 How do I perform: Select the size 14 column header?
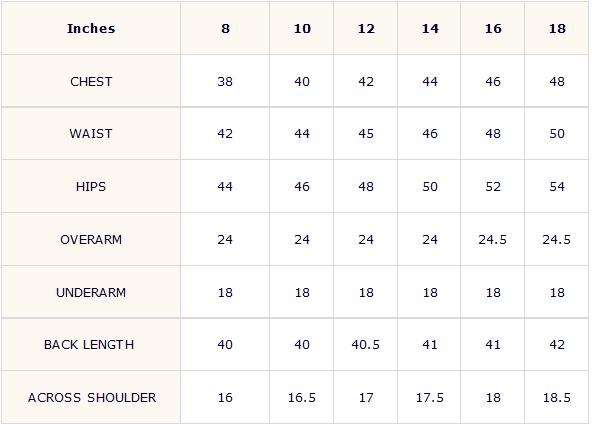[x=430, y=28]
